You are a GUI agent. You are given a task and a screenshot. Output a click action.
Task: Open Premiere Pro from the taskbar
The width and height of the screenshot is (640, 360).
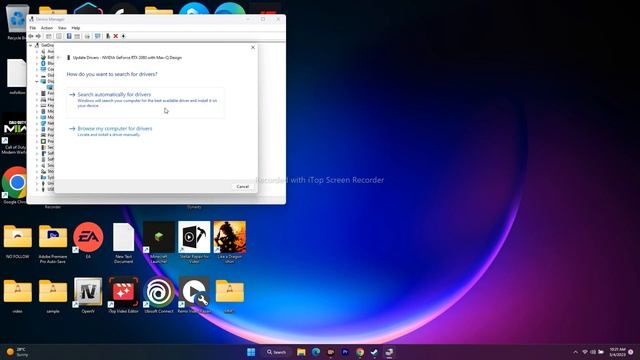(x=345, y=352)
